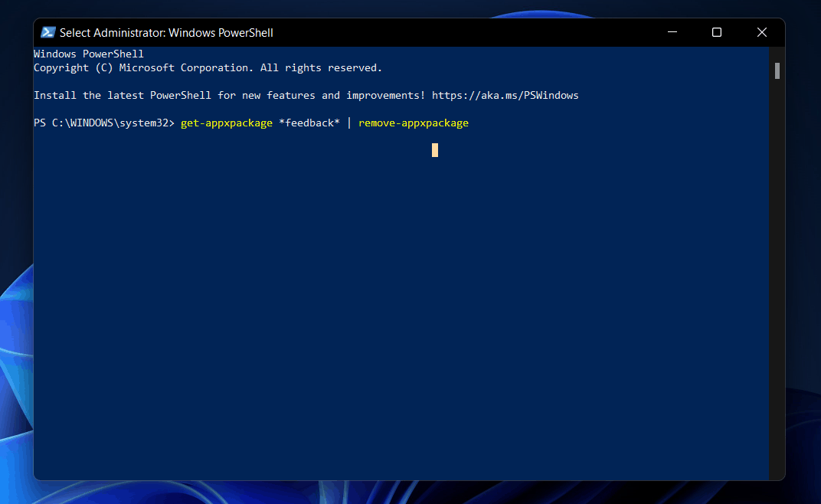Viewport: 821px width, 504px height.
Task: Click the empty console area below the command
Action: (x=383, y=306)
